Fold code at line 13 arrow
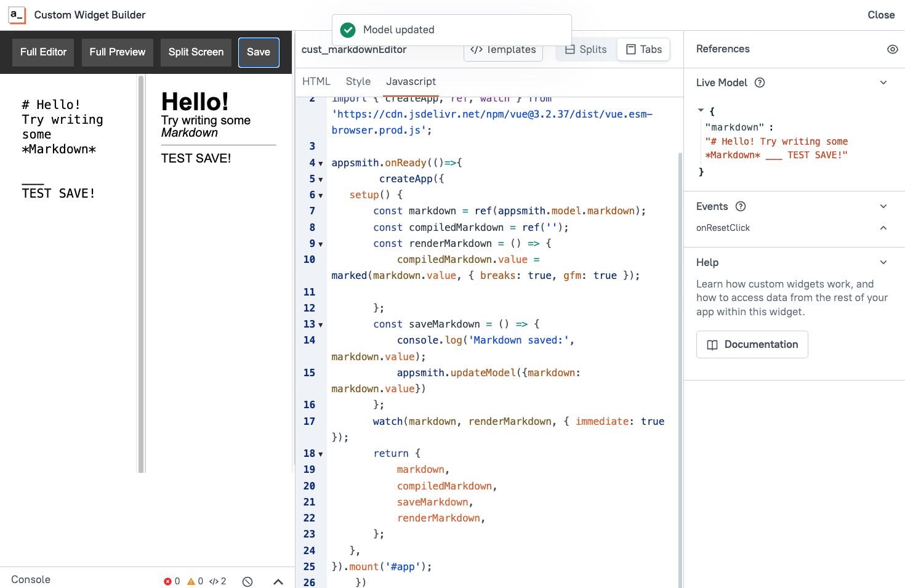905x588 pixels. pos(321,324)
